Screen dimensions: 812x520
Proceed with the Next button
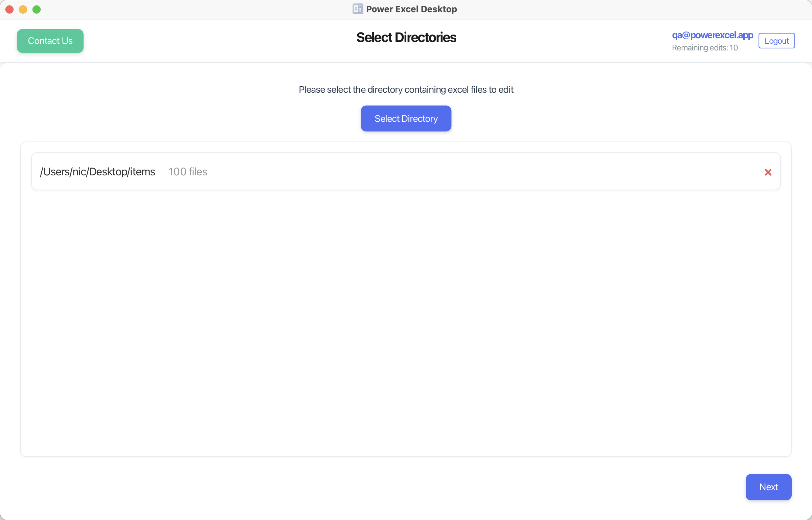(768, 487)
